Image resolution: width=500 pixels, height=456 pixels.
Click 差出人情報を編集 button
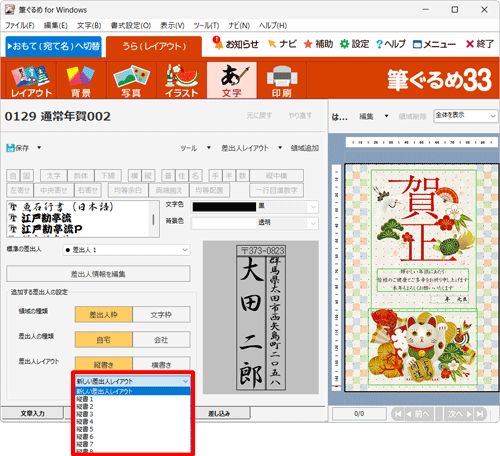click(x=98, y=274)
